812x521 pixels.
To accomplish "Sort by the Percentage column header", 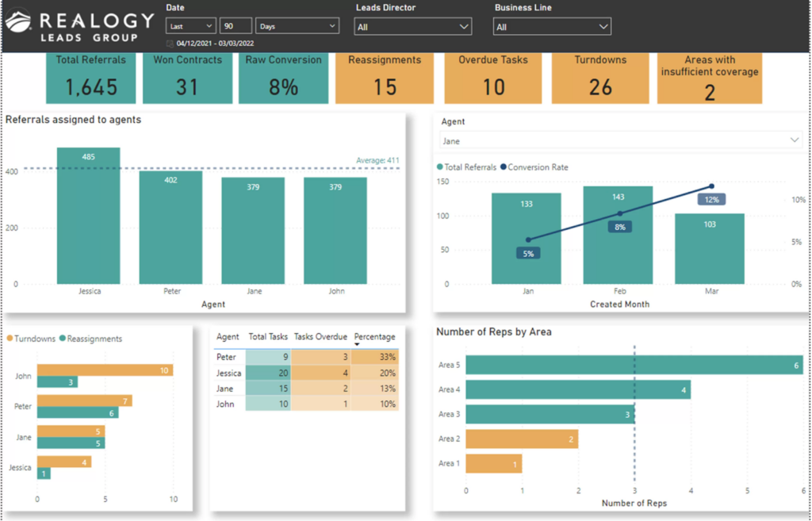I will pos(374,336).
